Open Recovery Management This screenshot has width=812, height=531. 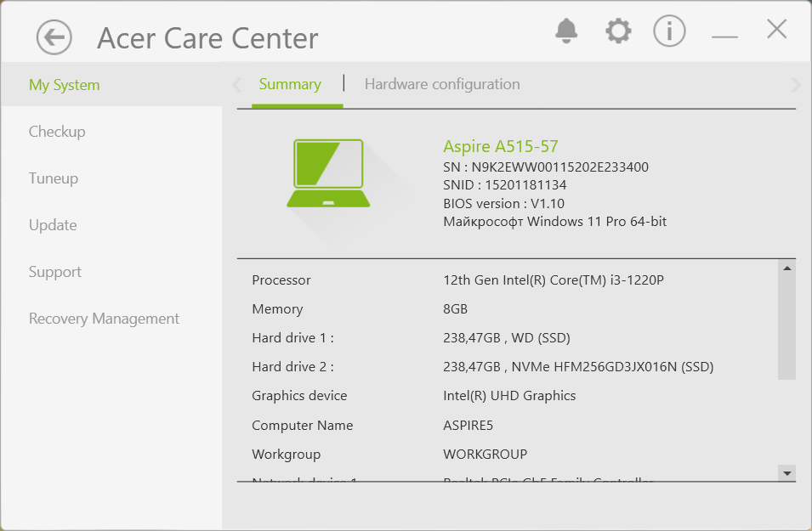[x=104, y=319]
